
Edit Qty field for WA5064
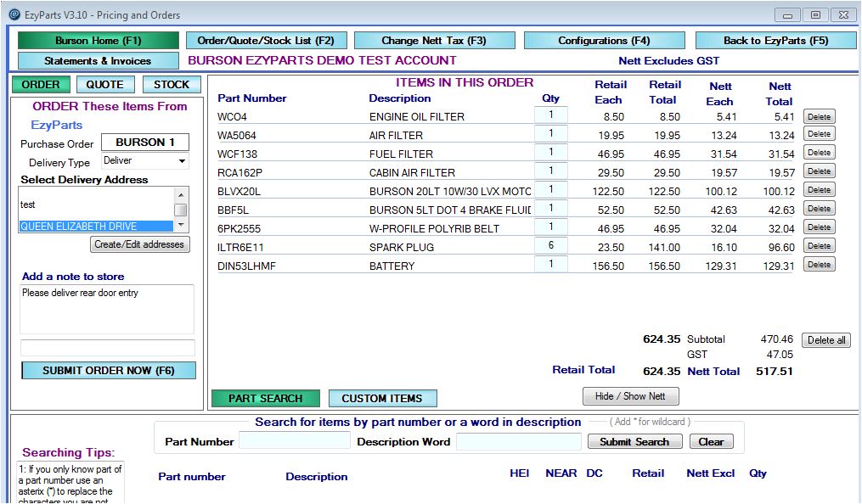tap(551, 133)
